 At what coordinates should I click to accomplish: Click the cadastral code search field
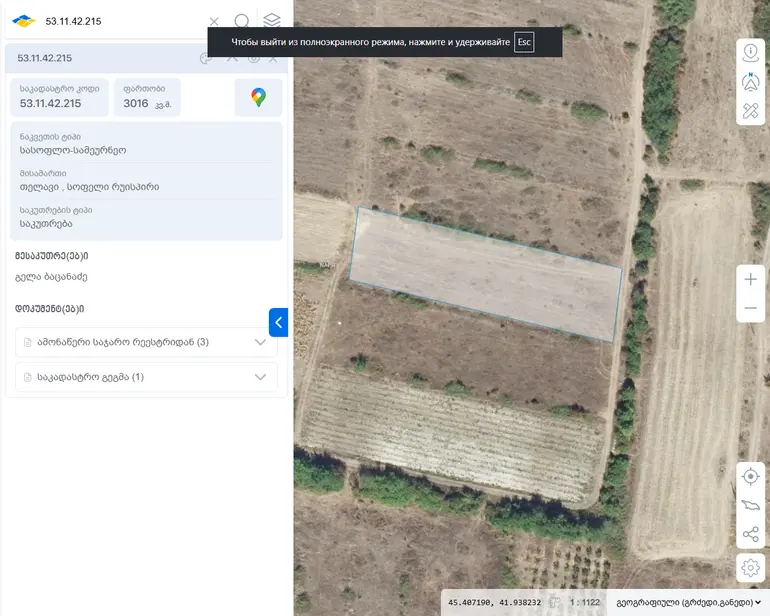pyautogui.click(x=123, y=21)
